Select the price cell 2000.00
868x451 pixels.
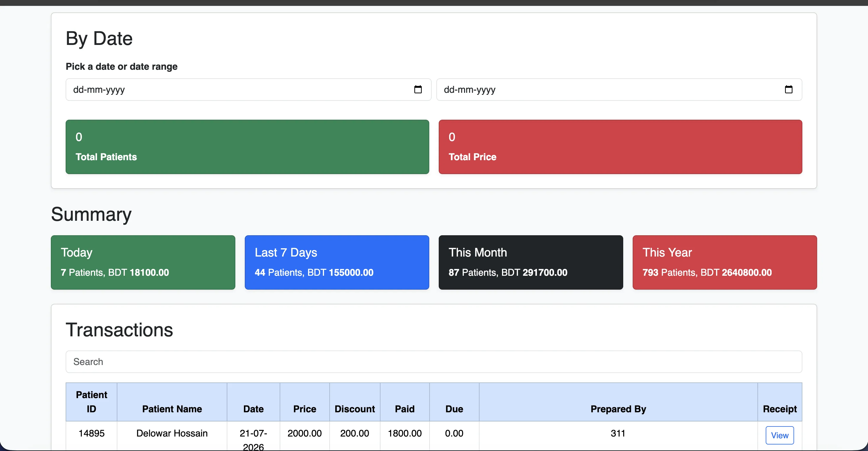tap(305, 436)
